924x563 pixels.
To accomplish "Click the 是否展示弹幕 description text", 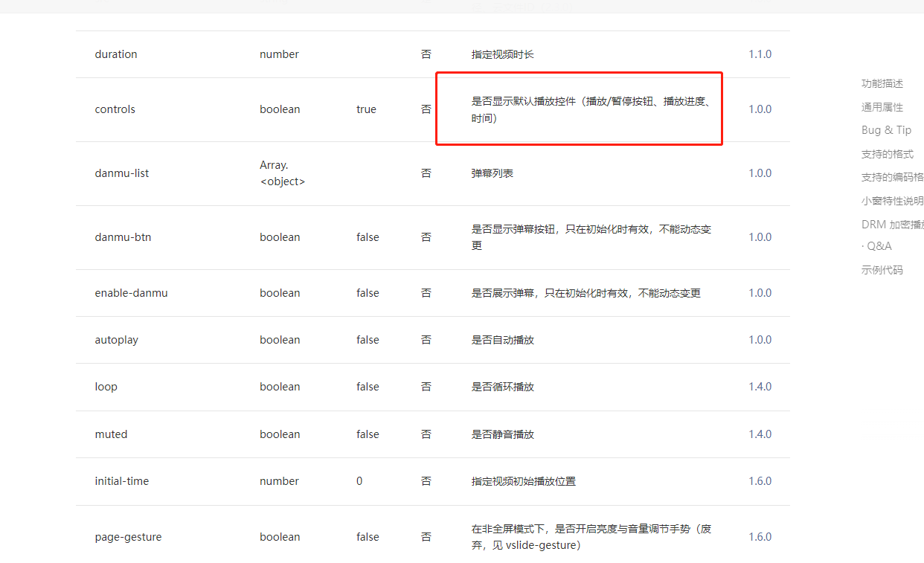I will coord(586,293).
